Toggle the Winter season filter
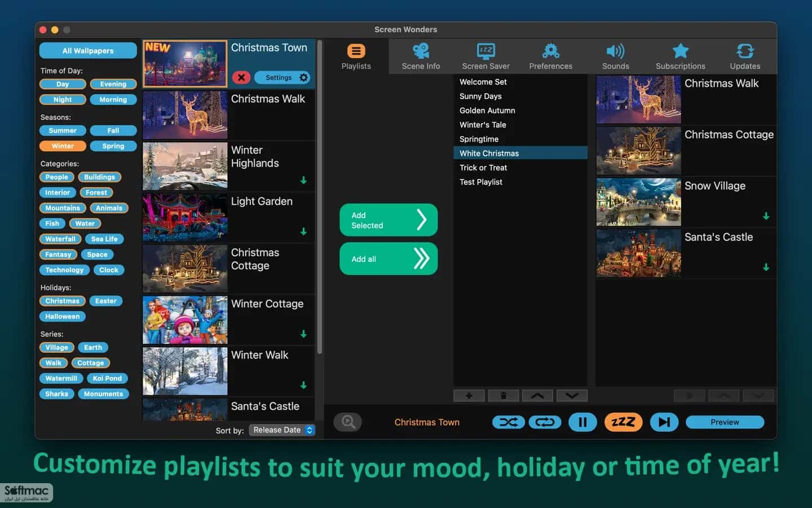Viewport: 812px width, 508px height. (63, 146)
